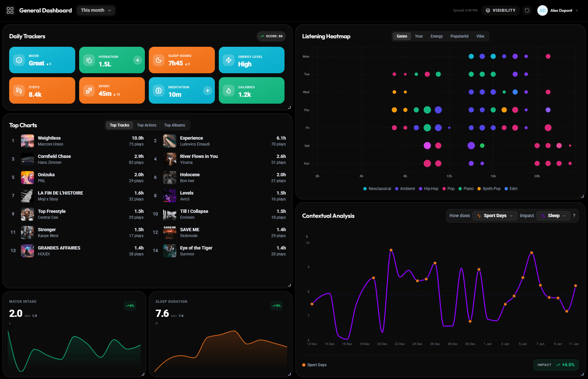Select the Year tab in Listening Heatmap
This screenshot has height=379, width=588.
pyautogui.click(x=419, y=36)
